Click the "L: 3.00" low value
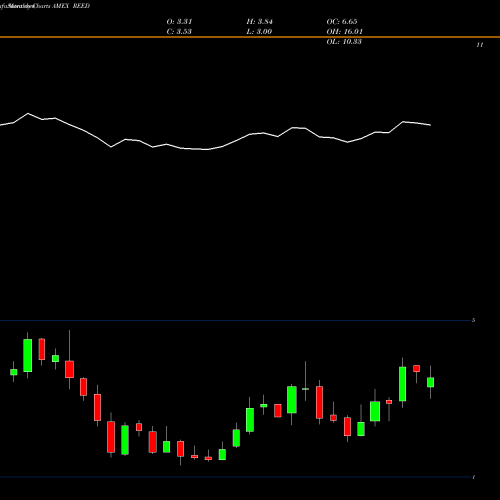This screenshot has height=500, width=500. click(x=259, y=32)
